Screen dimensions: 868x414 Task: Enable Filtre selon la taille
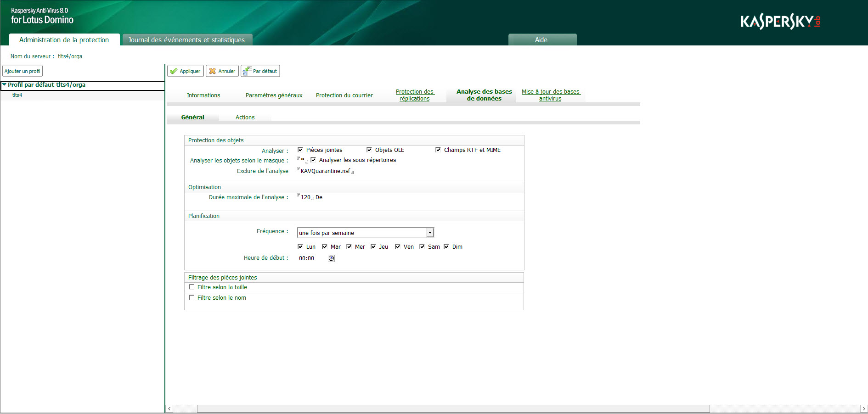192,286
